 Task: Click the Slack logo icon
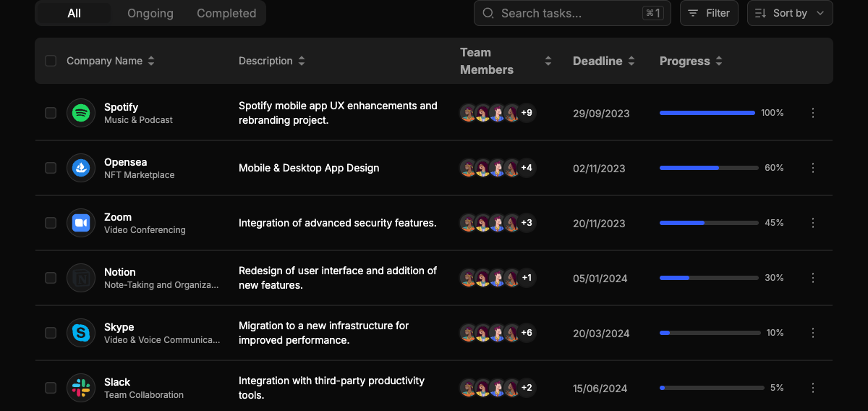81,388
